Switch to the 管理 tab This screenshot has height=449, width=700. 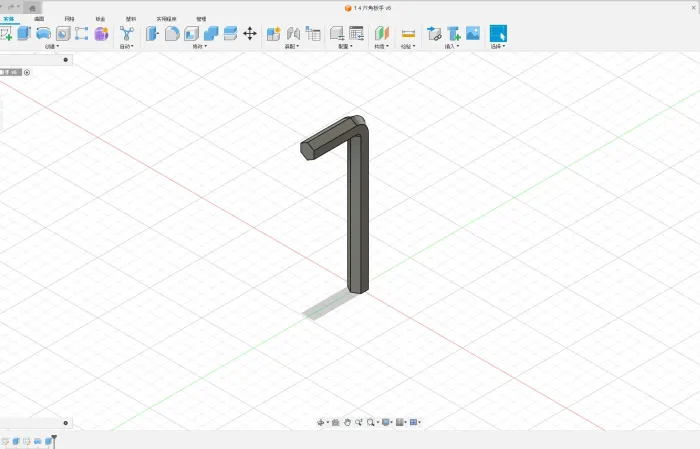click(x=201, y=19)
